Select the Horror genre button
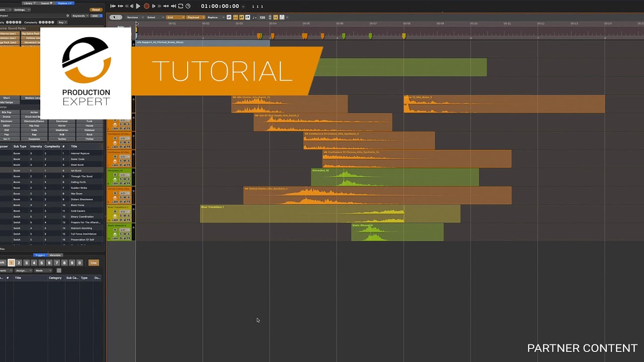 [62, 126]
